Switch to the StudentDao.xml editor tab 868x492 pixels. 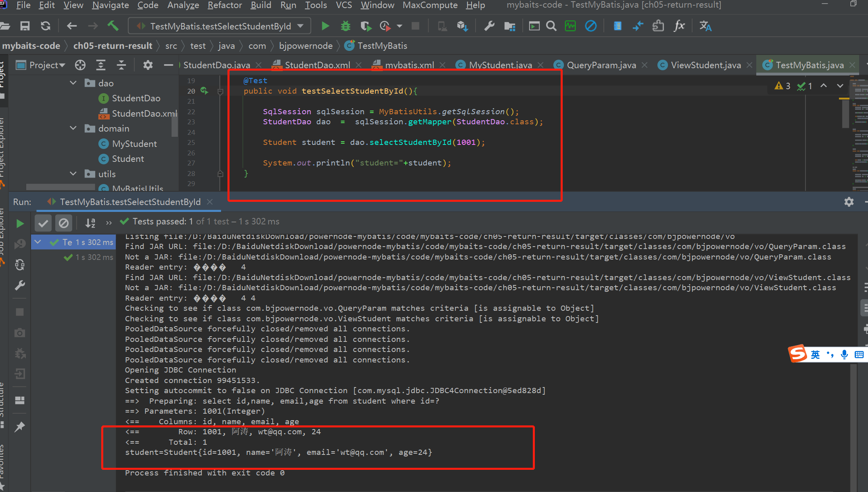tap(317, 65)
